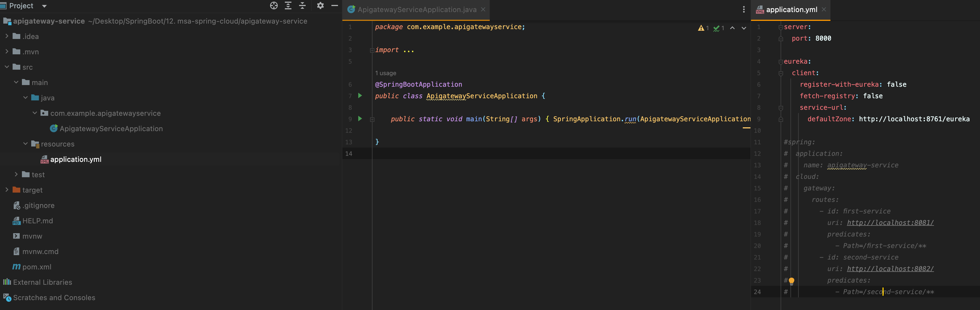Click the Collapse All icon in the Project toolbar
This screenshot has width=980, height=310.
pos(302,6)
